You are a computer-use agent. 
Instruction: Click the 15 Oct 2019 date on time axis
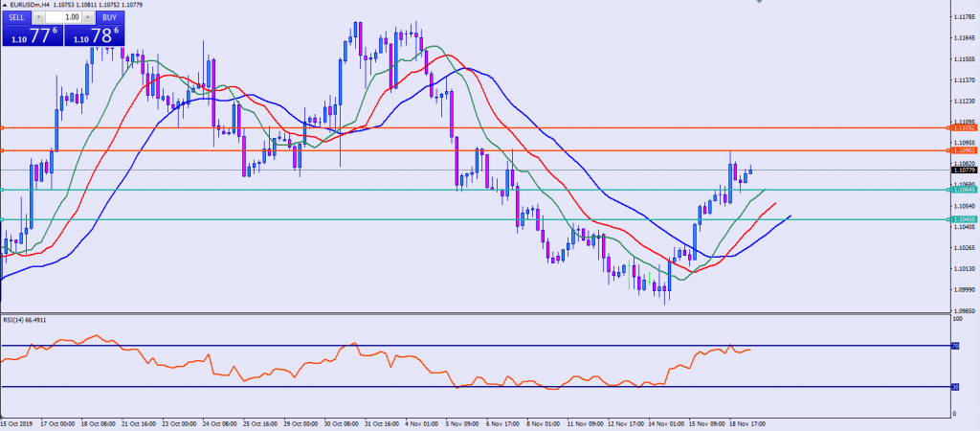[x=17, y=421]
